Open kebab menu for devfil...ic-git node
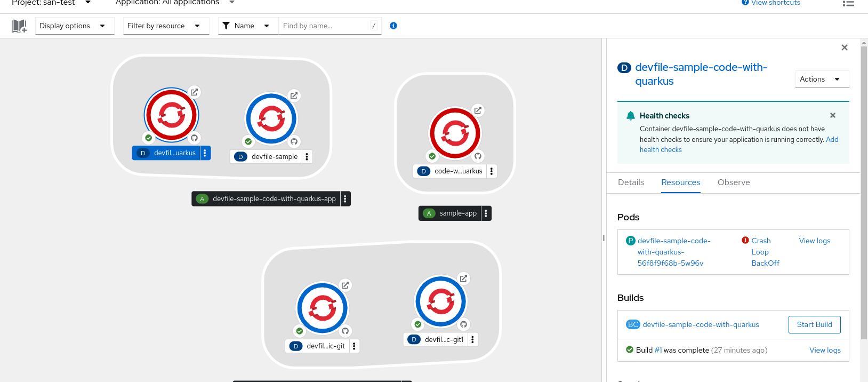 pos(354,346)
